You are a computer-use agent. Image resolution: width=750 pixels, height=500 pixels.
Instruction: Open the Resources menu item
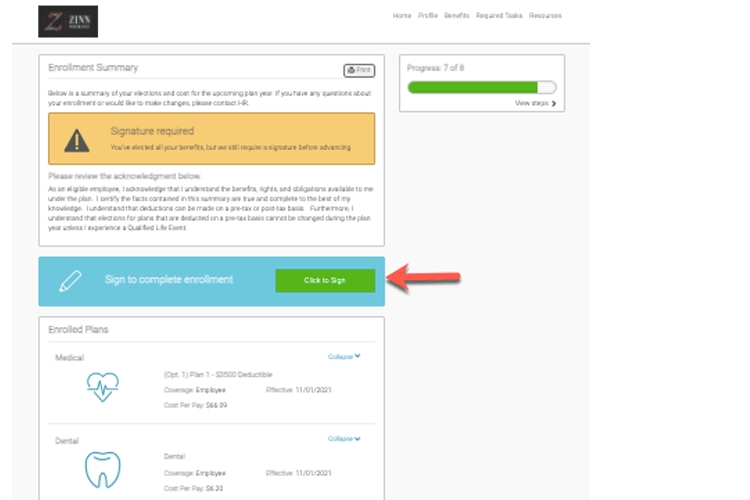(x=545, y=16)
